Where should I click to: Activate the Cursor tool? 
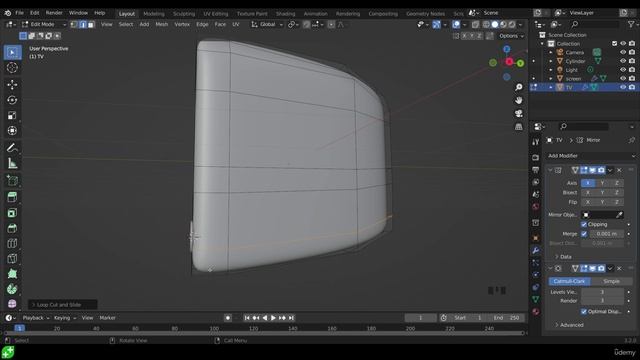[12, 68]
